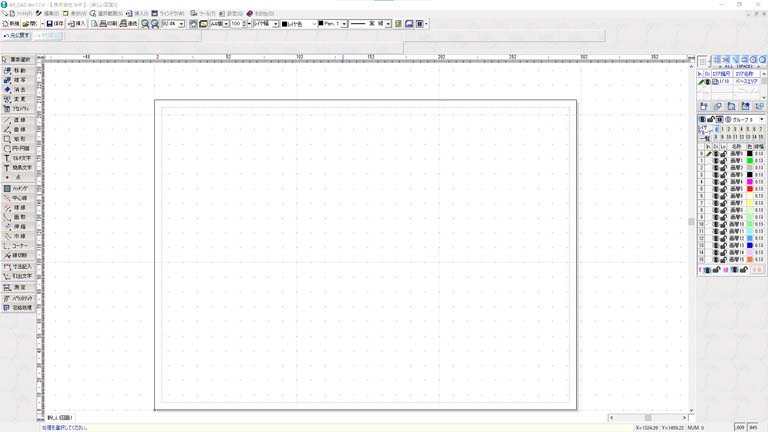The height and width of the screenshot is (432, 768).
Task: Choose the 点 point tool
Action: pos(17,177)
